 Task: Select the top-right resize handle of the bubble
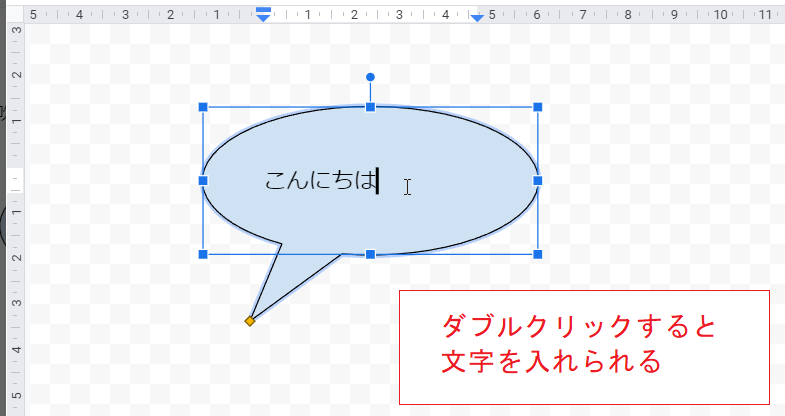(x=538, y=107)
